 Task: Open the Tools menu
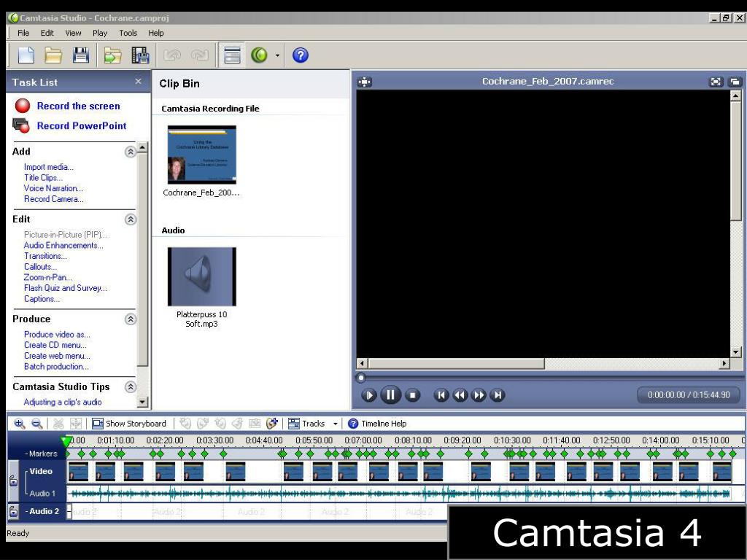click(x=128, y=33)
